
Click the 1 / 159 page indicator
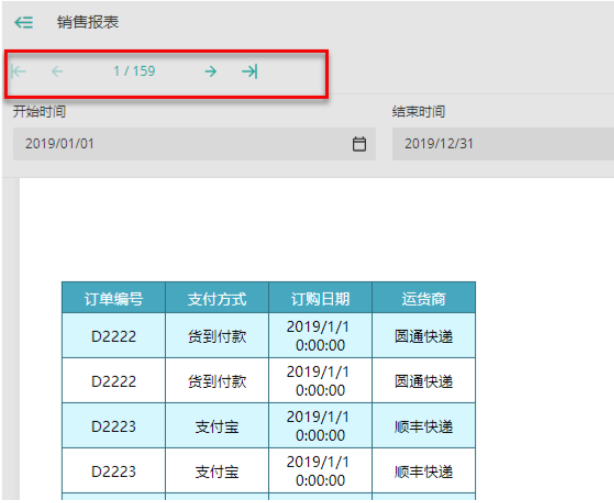134,71
